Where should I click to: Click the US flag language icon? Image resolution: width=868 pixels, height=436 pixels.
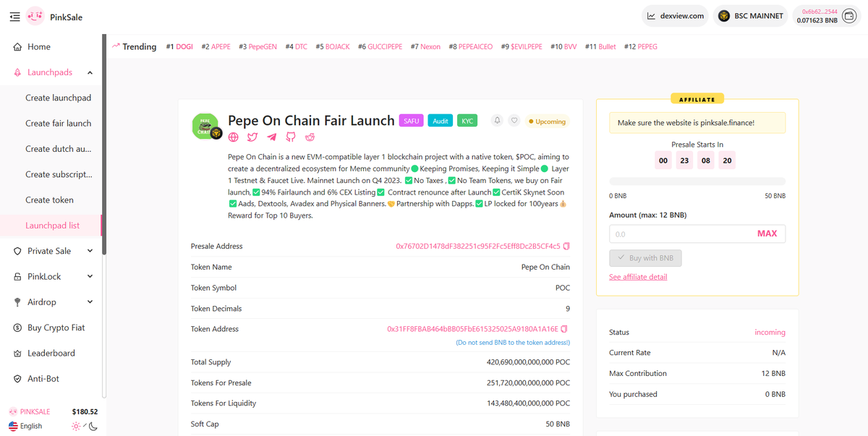click(x=13, y=426)
